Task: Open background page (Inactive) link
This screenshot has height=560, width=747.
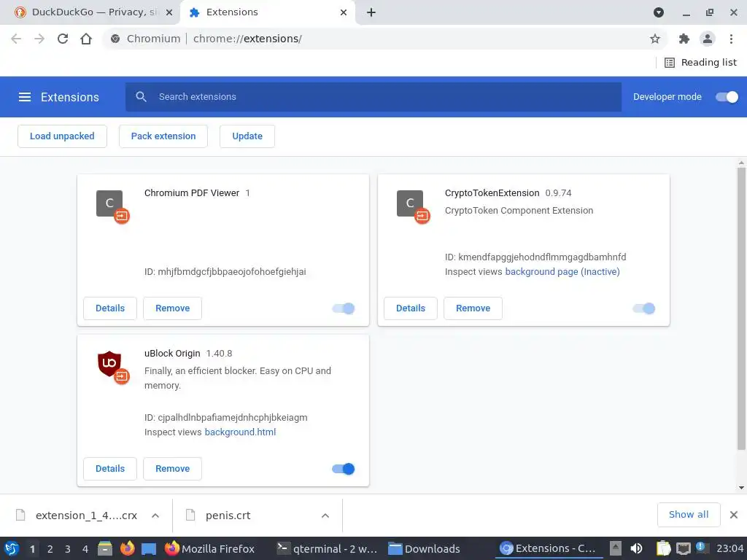Action: coord(562,271)
